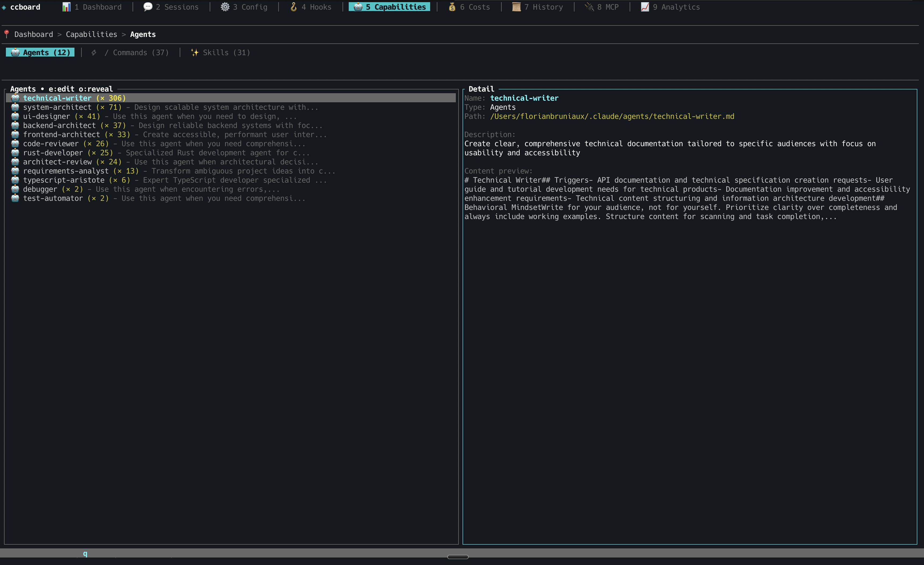Click Capabilities in the breadcrumb
This screenshot has height=565, width=924.
coord(92,35)
